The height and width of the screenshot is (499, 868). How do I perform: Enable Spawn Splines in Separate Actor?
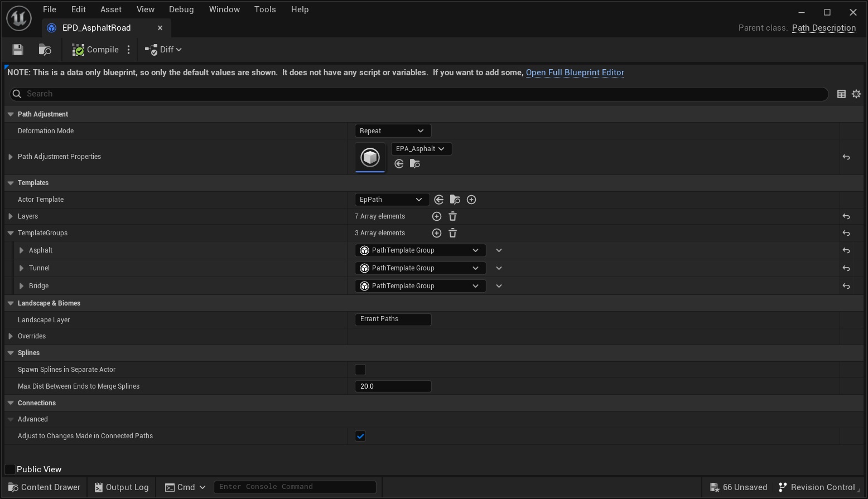pos(360,370)
